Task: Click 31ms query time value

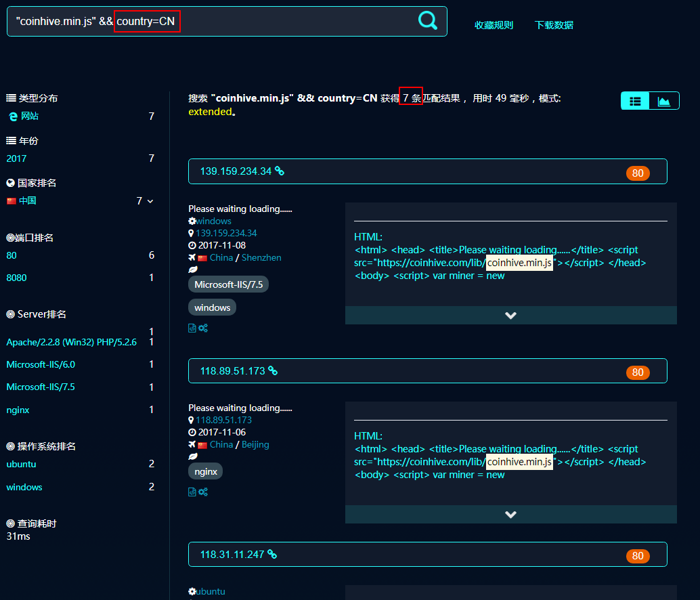Action: click(18, 536)
